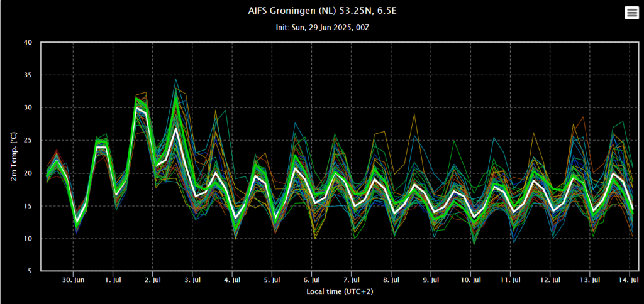644x304 pixels.
Task: Select the 8. Jul date label
Action: click(x=392, y=279)
